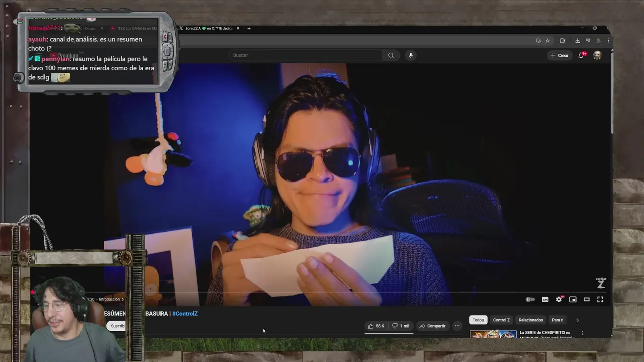This screenshot has height=362, width=644.
Task: Open the #ControlZ hashtag link
Action: coord(185,313)
